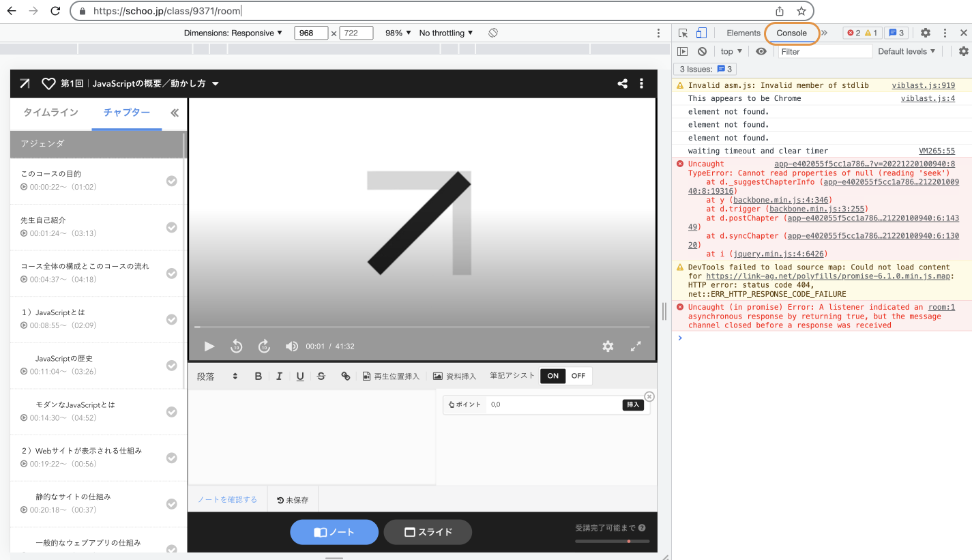Bookmark the page with the star icon
Viewport: 972px width, 560px height.
pos(801,11)
